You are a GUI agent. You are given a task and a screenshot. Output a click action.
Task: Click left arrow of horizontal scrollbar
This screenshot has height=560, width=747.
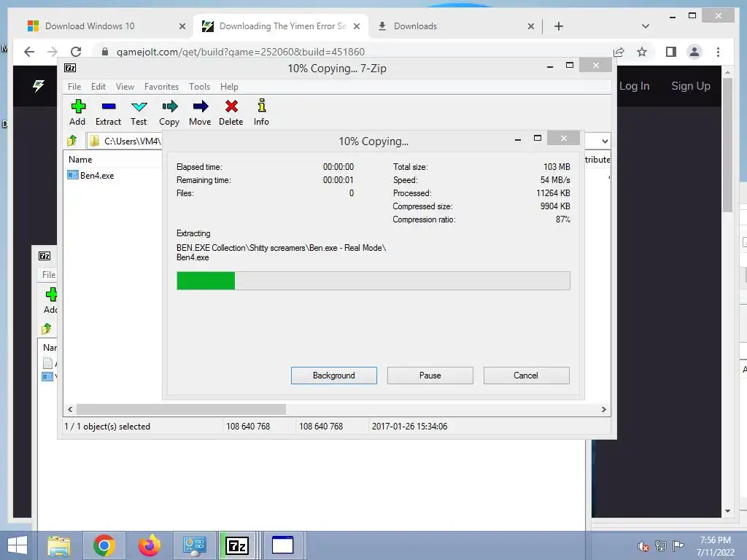pyautogui.click(x=71, y=410)
